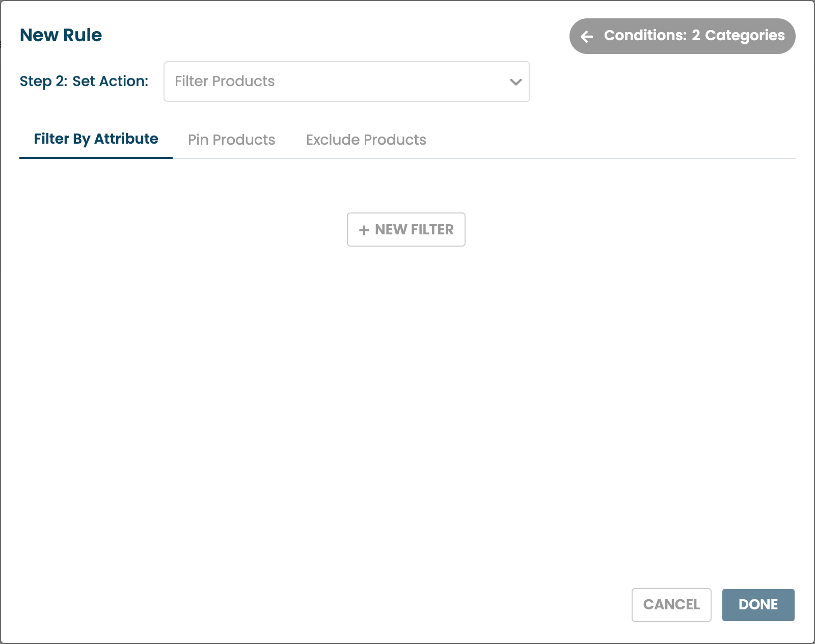Select the Filter By Attribute tab
Screen dimensions: 815x644
(x=96, y=139)
